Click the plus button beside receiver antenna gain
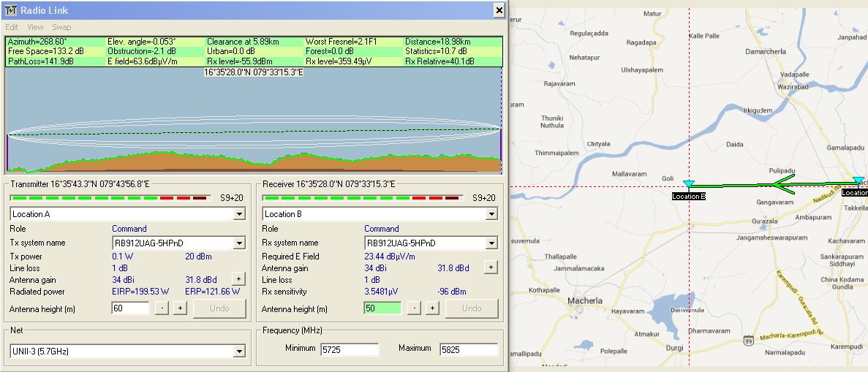 pyautogui.click(x=491, y=267)
